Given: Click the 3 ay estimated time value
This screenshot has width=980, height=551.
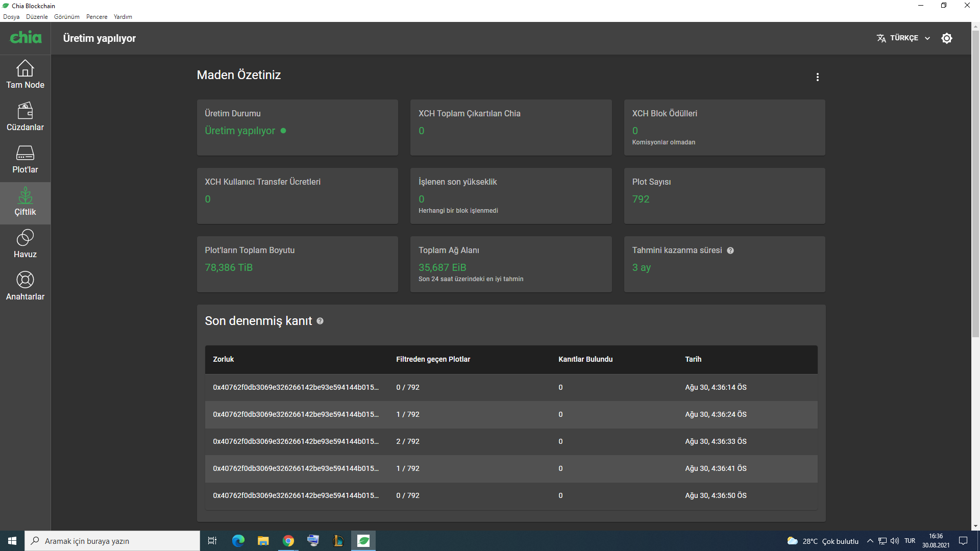Looking at the screenshot, I should point(642,268).
